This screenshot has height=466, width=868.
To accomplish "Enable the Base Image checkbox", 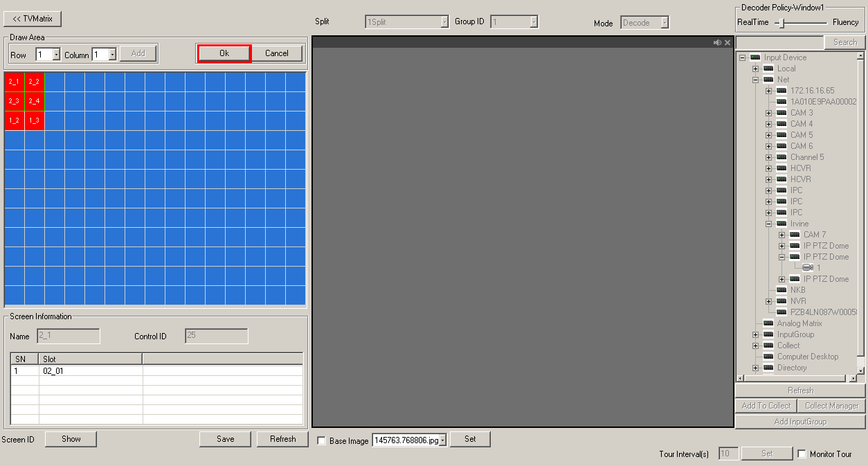I will (322, 441).
